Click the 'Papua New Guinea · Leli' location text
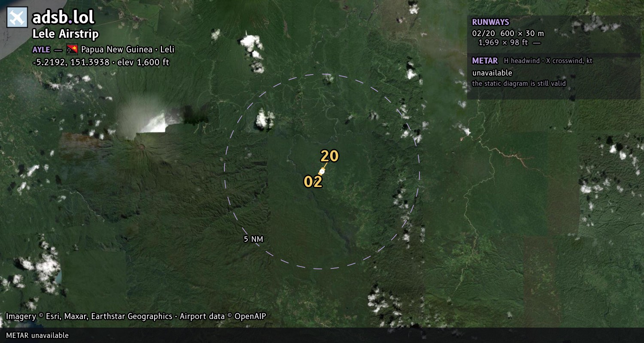This screenshot has height=343, width=644. tap(128, 49)
